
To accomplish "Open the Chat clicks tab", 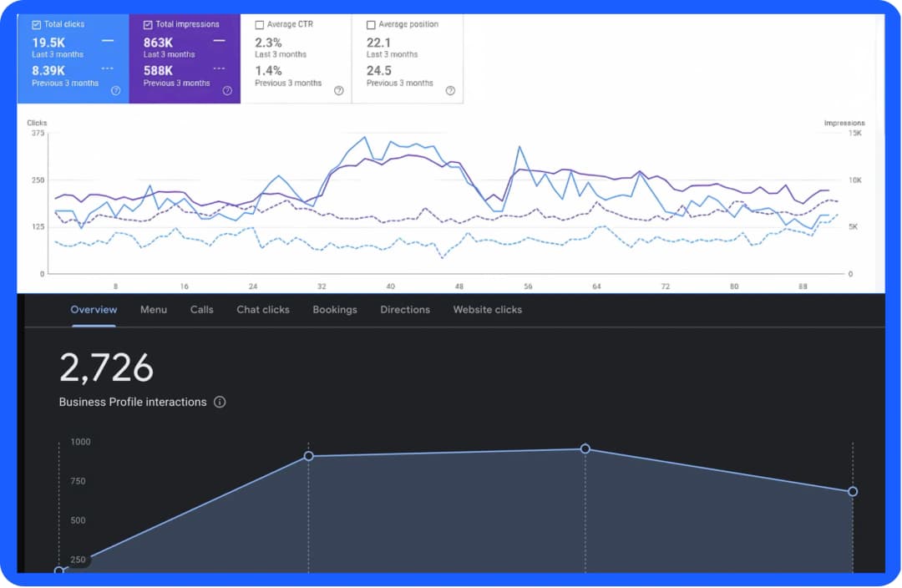I will (x=263, y=310).
